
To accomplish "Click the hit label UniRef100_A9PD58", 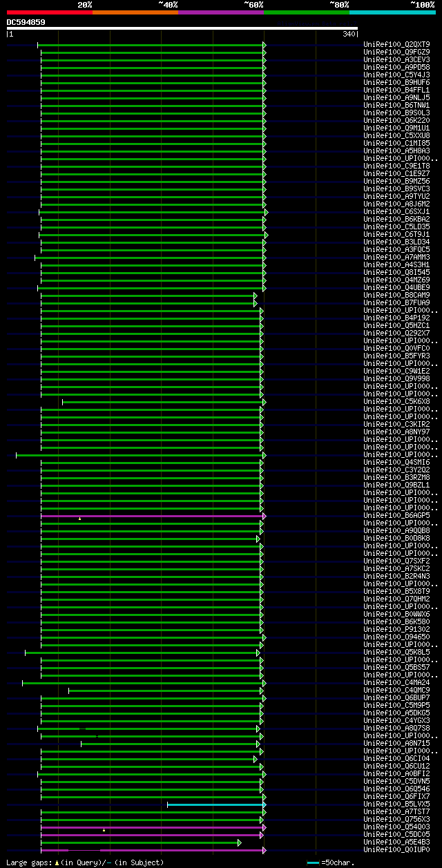I will (x=396, y=67).
